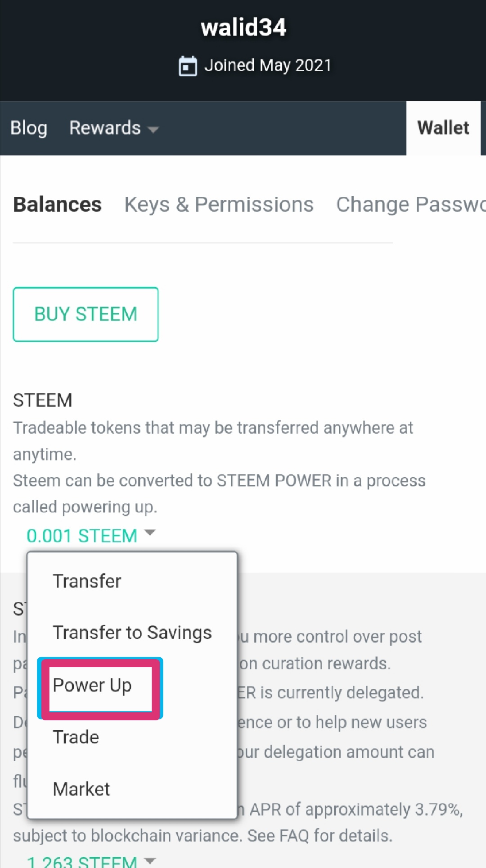Expand the arrow beside 1.263 STEEM
The height and width of the screenshot is (868, 486).
tap(150, 860)
